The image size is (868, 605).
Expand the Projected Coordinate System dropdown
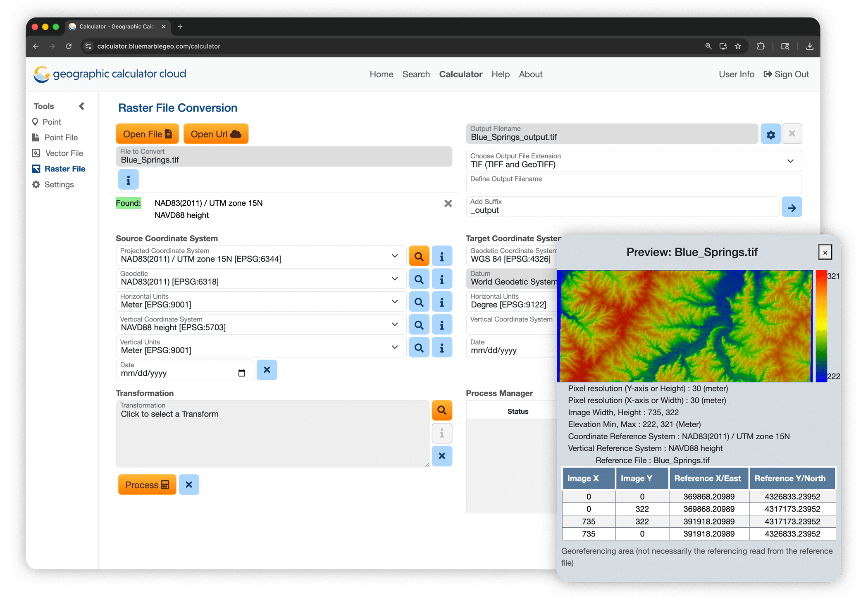pos(394,255)
